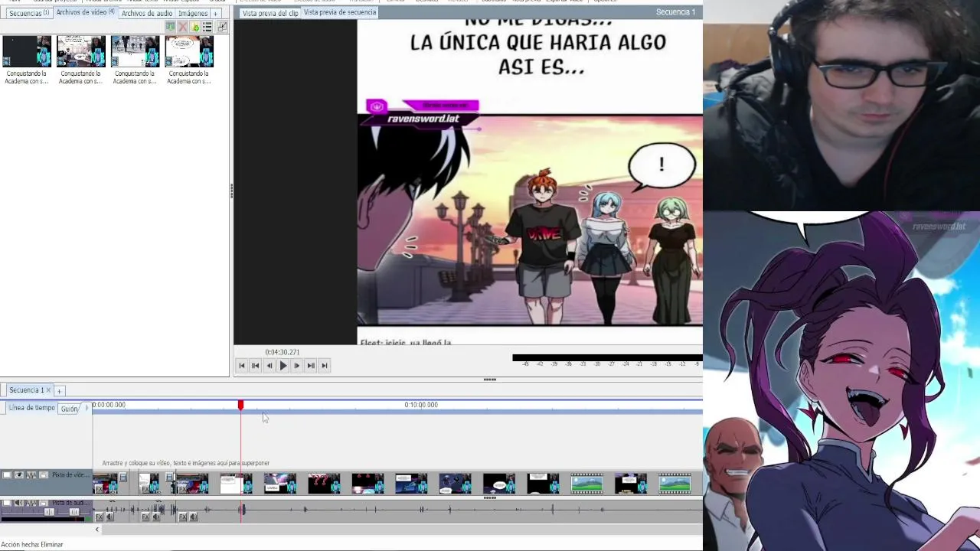Click timeline horizontal scrollbar track
The height and width of the screenshot is (551, 980).
[x=402, y=530]
